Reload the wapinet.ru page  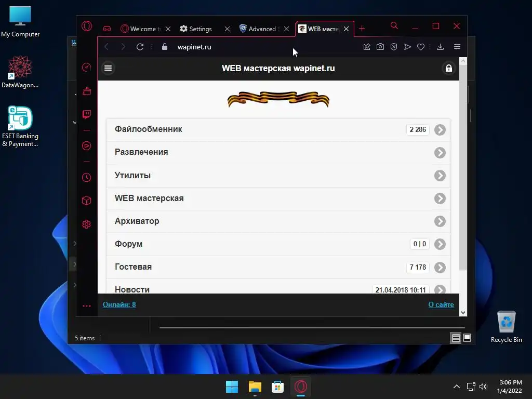[140, 47]
